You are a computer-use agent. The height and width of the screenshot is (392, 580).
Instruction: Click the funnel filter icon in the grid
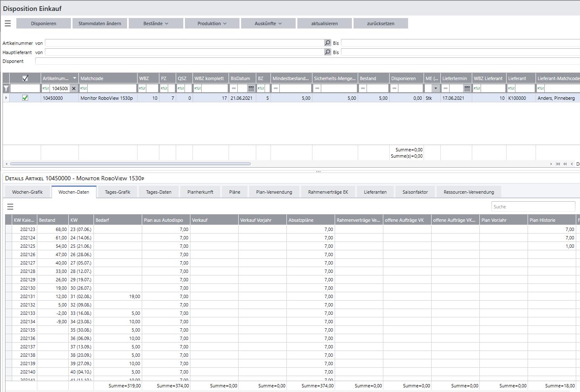point(6,88)
